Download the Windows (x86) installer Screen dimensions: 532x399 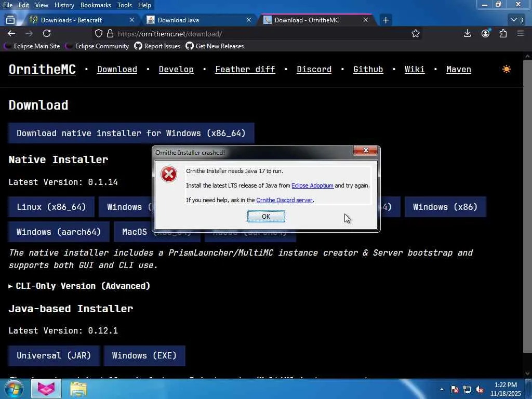pos(445,207)
